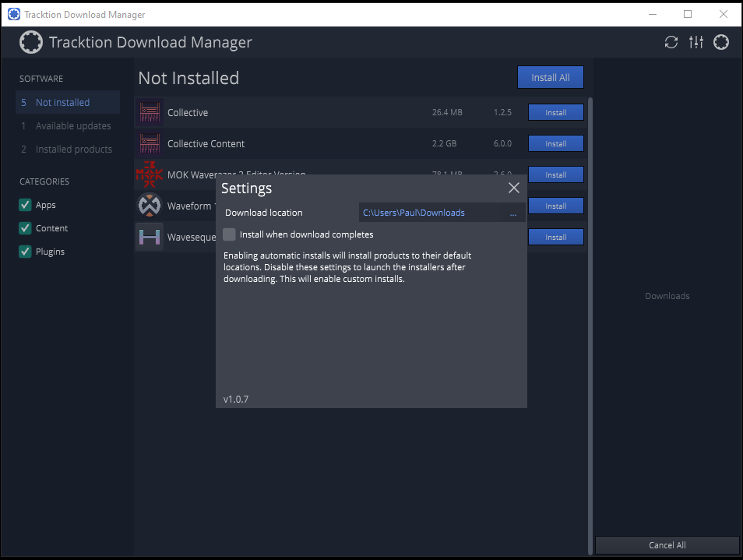Click version 6.0.0 text
Viewport: 743px width, 560px height.
tap(502, 143)
